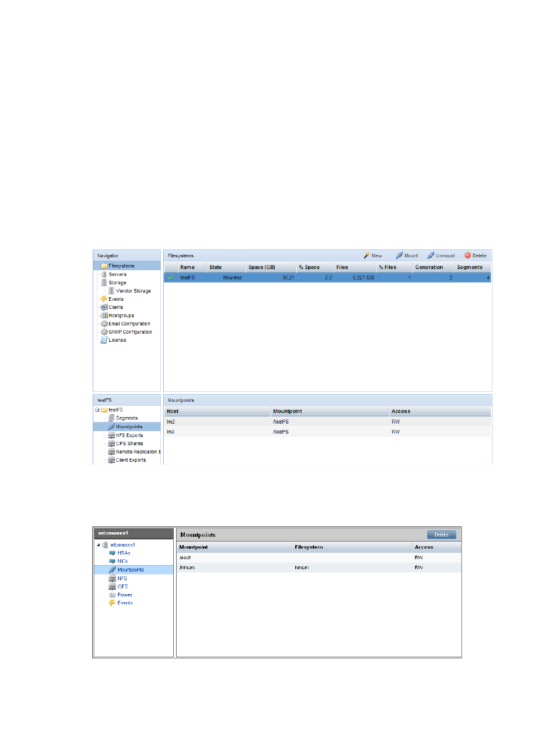The image size is (560, 746).
Task: Click the green check status icon for testFS
Action: pyautogui.click(x=171, y=278)
